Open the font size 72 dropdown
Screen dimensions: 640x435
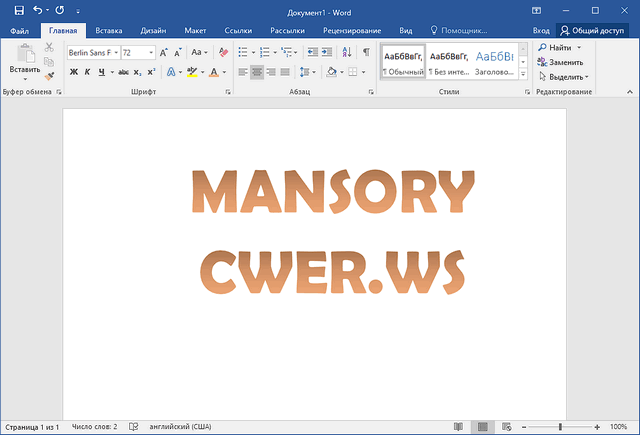pyautogui.click(x=150, y=52)
